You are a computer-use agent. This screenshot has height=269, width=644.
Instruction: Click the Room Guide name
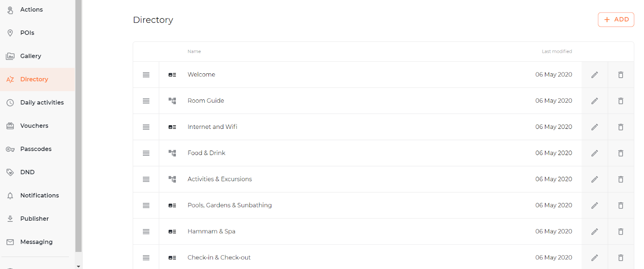coord(206,101)
